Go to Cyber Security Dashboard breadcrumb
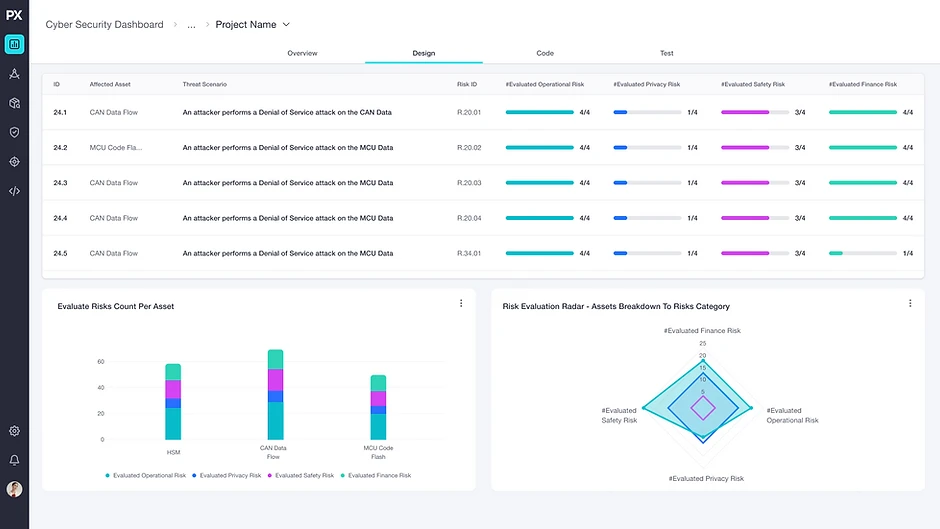940x529 pixels. pyautogui.click(x=104, y=25)
